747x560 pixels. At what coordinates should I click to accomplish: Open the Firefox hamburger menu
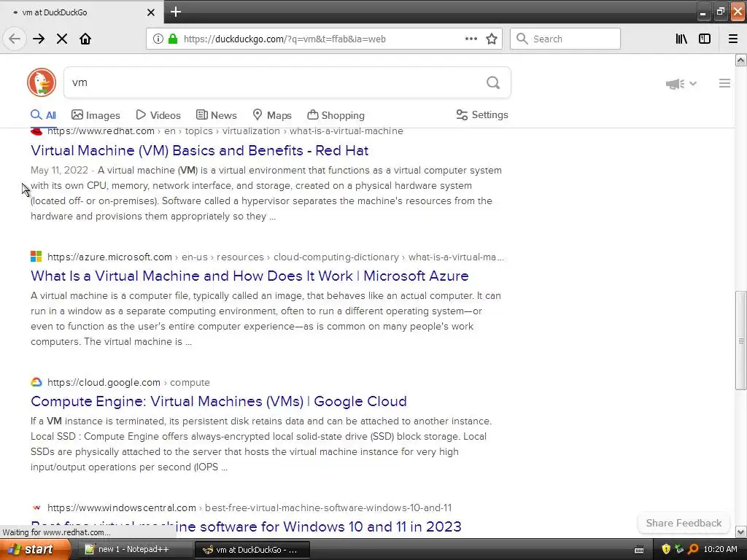tap(733, 39)
